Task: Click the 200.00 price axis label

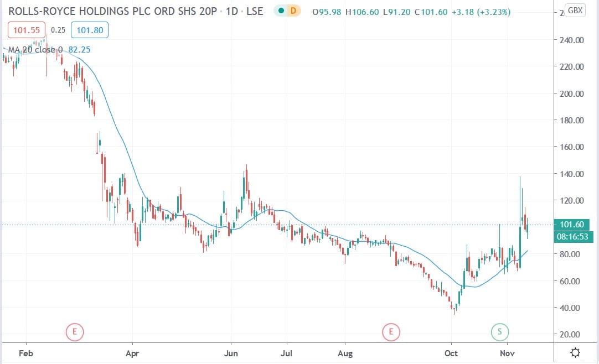Action: coord(571,93)
